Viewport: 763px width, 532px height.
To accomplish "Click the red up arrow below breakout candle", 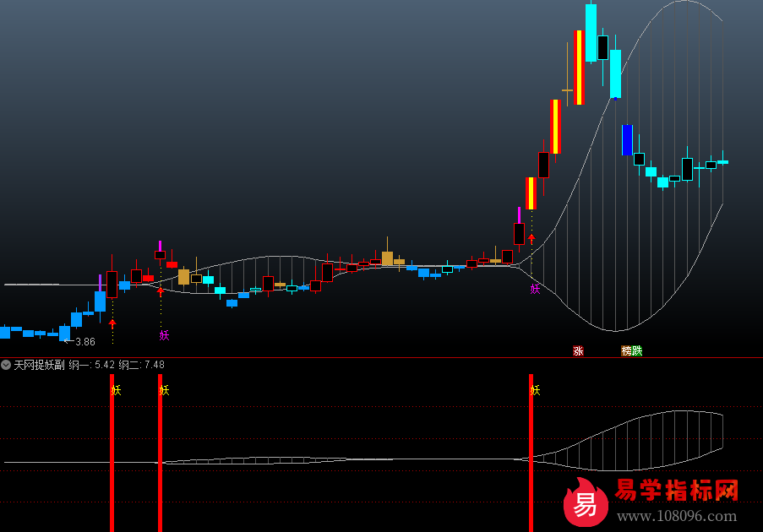I will coord(531,239).
